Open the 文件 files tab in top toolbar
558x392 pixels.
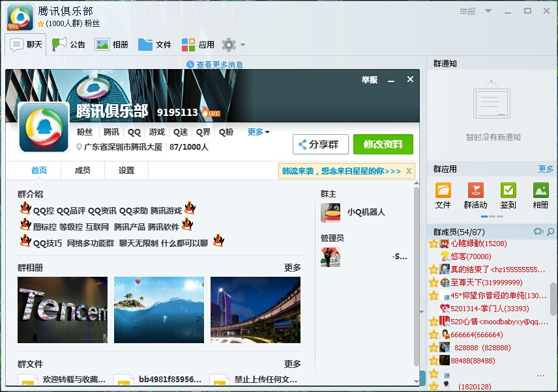coord(154,45)
